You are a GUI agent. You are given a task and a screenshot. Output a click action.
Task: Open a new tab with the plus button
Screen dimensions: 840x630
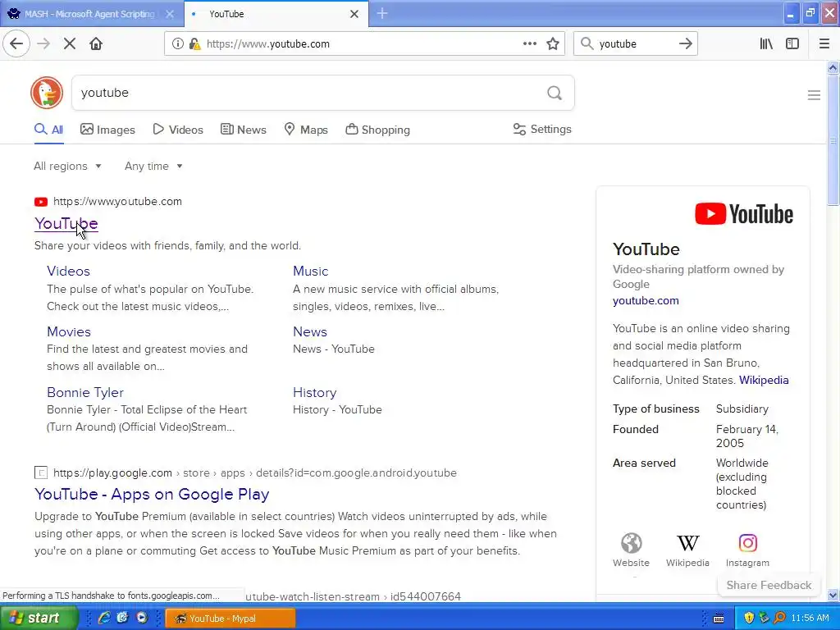pos(382,13)
